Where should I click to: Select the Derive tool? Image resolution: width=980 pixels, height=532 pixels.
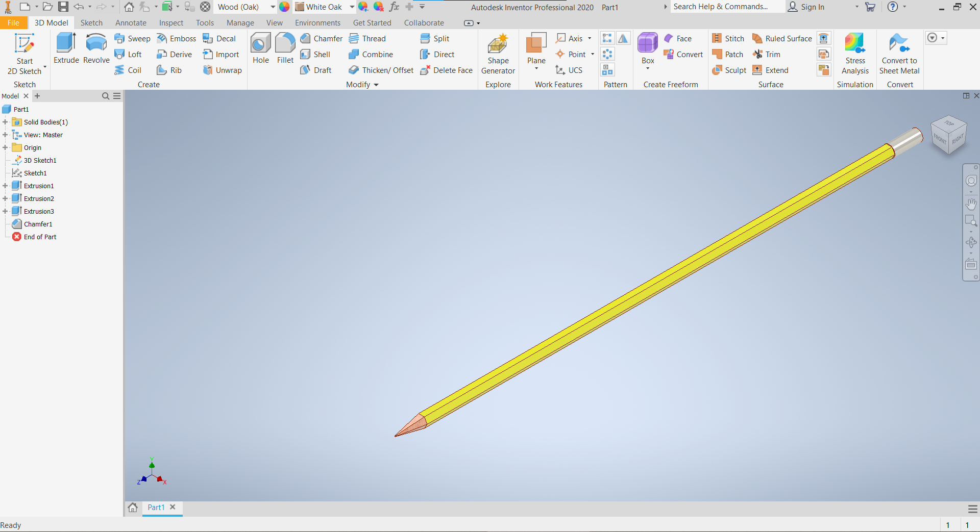tap(175, 55)
